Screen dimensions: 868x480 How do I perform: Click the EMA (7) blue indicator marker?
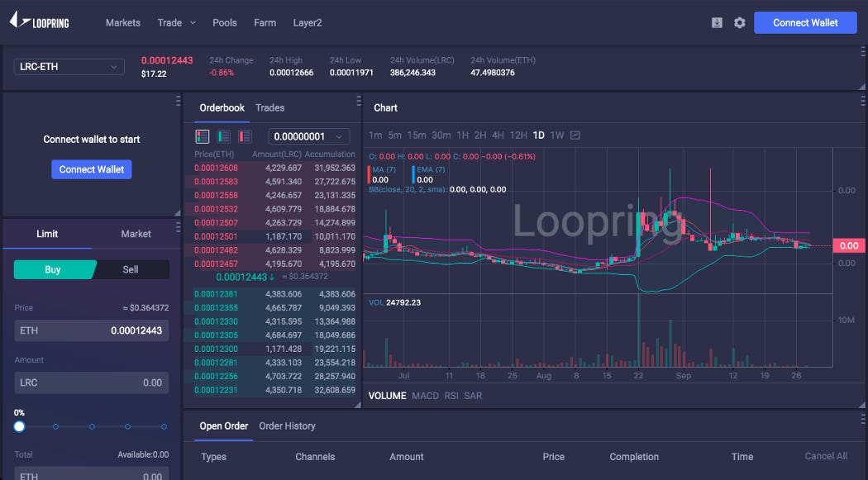pyautogui.click(x=413, y=174)
